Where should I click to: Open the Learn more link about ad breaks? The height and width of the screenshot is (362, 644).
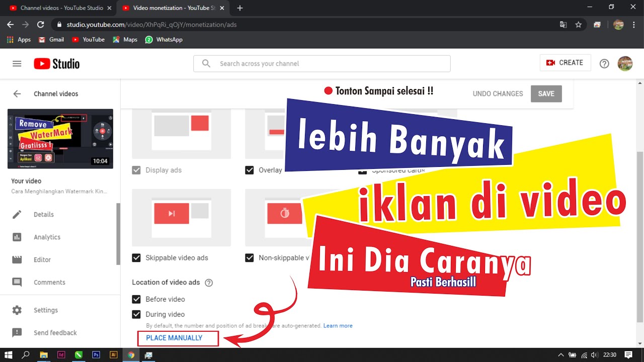338,326
